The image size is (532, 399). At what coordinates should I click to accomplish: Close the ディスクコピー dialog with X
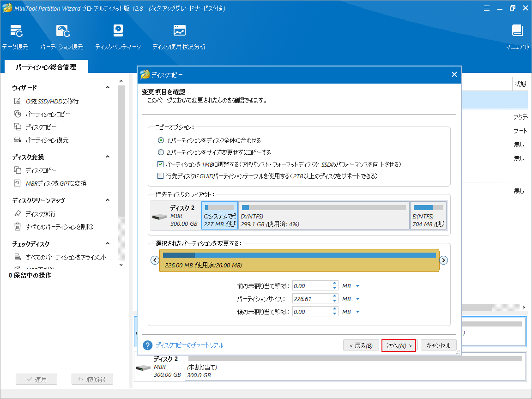pos(454,75)
